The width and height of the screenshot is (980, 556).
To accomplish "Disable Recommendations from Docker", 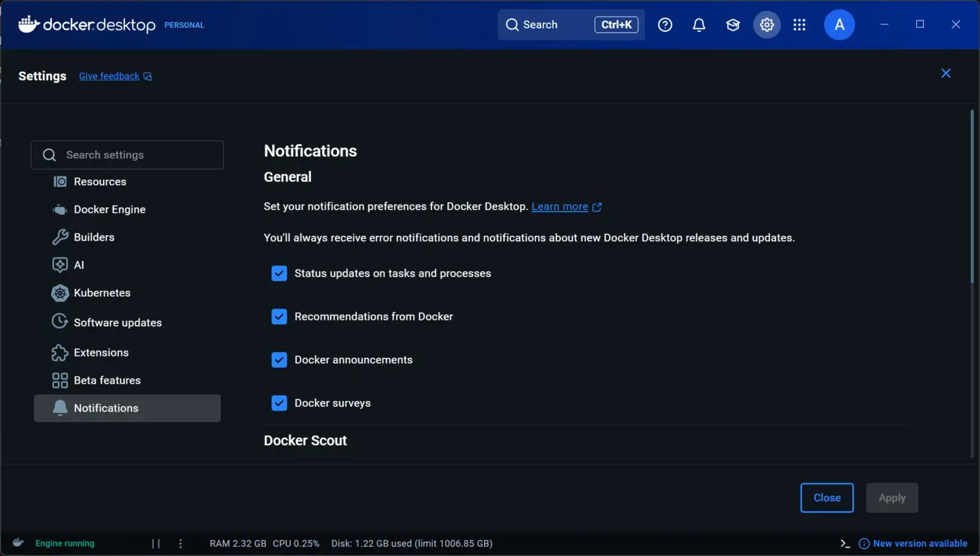I will (279, 316).
